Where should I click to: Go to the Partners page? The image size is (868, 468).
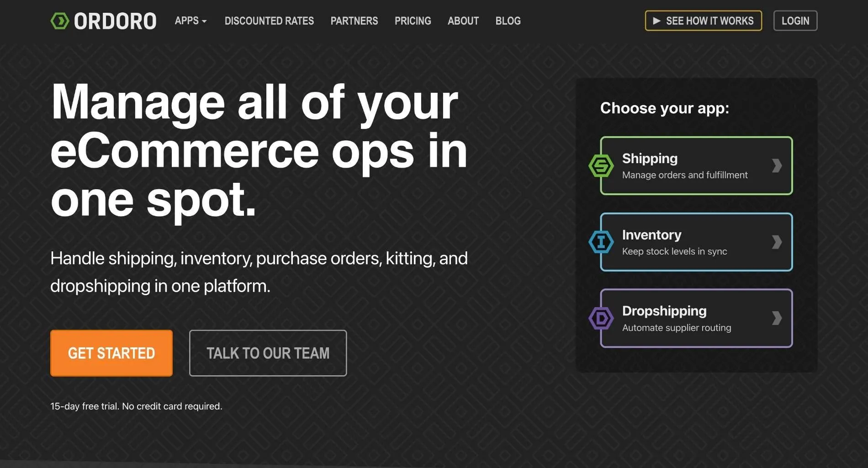(x=354, y=21)
